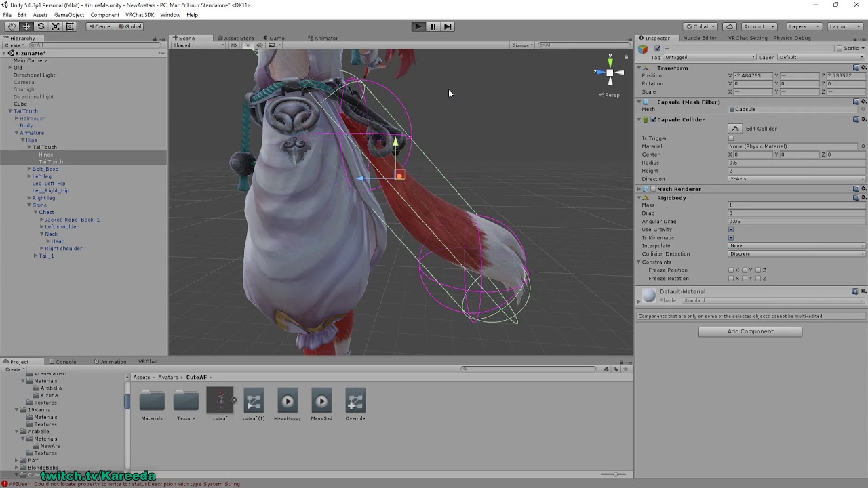Toggle Freeze Position X checkbox

731,270
